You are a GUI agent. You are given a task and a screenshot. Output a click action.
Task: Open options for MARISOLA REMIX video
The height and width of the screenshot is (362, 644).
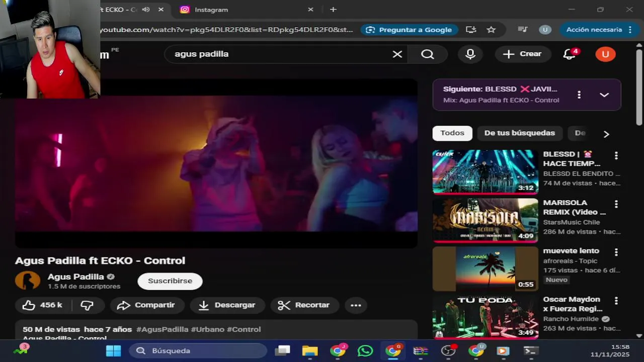tap(616, 204)
